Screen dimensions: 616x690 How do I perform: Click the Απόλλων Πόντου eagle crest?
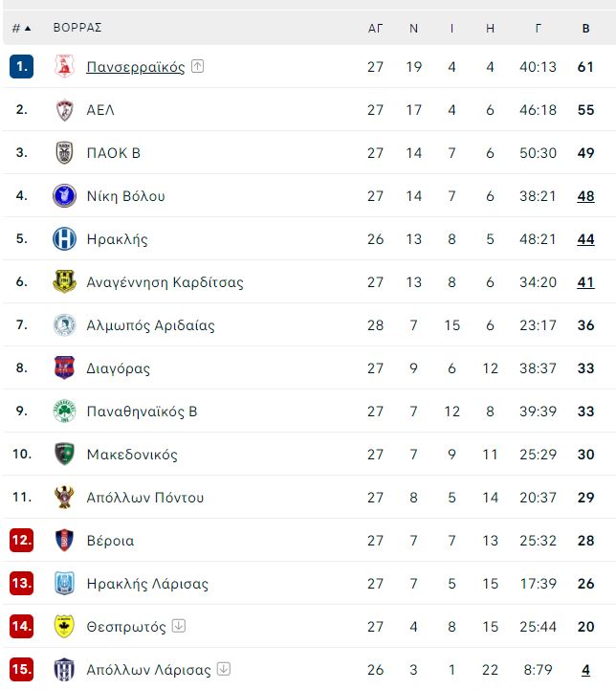(64, 498)
